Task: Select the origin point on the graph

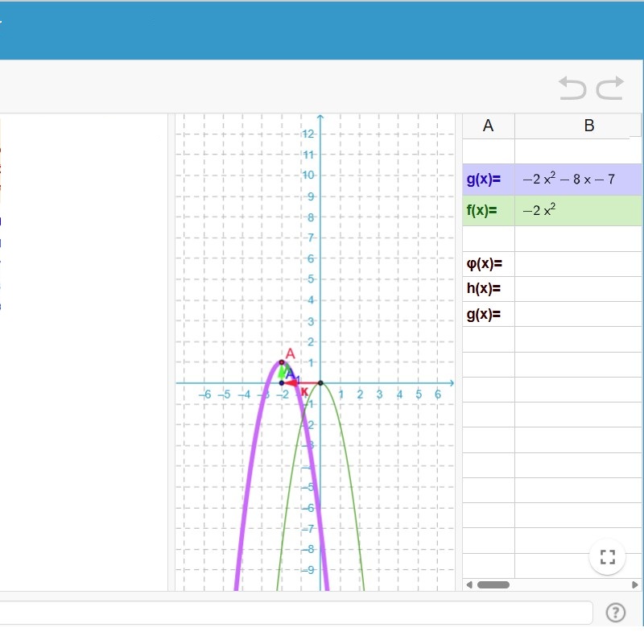Action: [320, 383]
